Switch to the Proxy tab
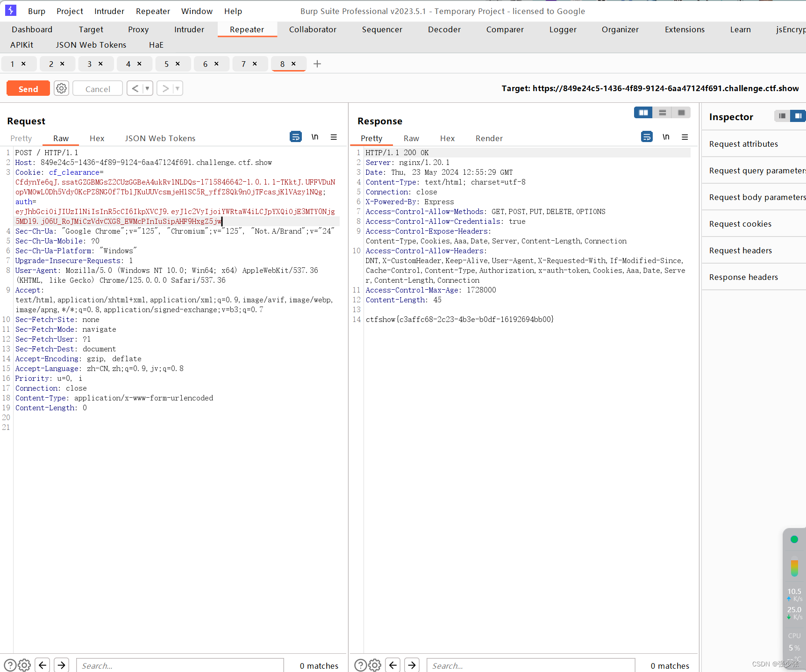Image resolution: width=806 pixels, height=672 pixels. point(138,29)
